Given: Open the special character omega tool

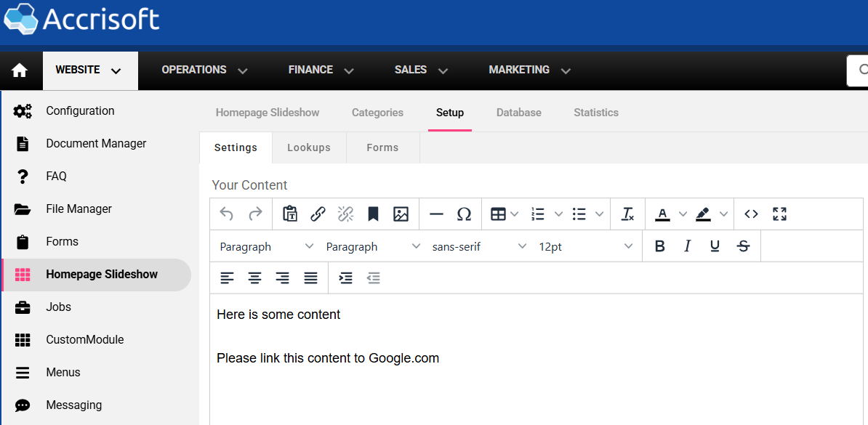Looking at the screenshot, I should tap(464, 214).
